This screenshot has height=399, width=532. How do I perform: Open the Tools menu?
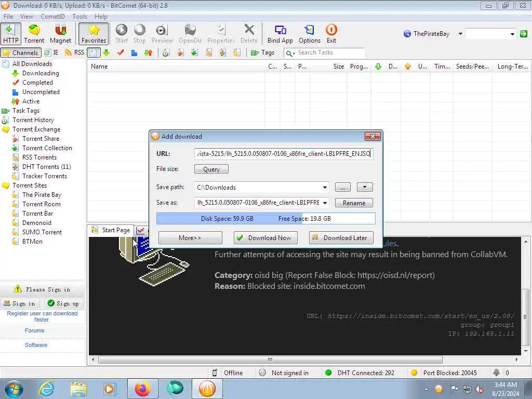(79, 16)
